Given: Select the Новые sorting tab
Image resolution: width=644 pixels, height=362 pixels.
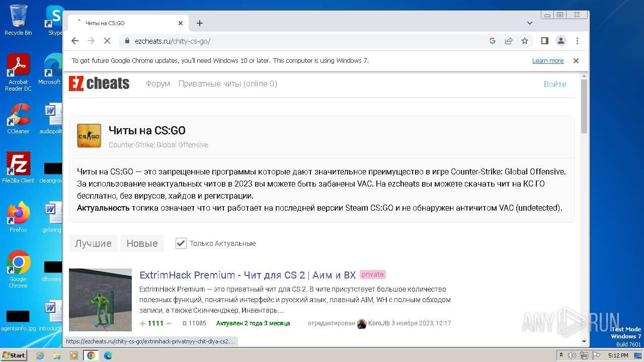Looking at the screenshot, I should point(142,243).
